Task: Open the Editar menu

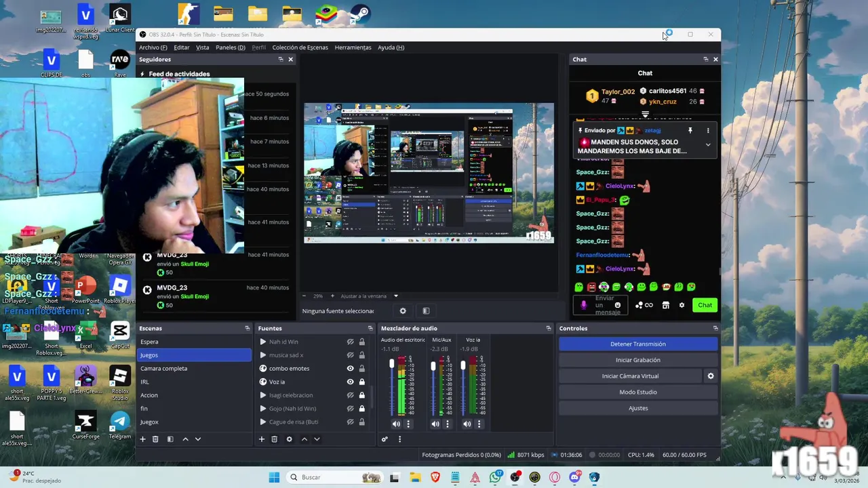Action: pyautogui.click(x=182, y=47)
